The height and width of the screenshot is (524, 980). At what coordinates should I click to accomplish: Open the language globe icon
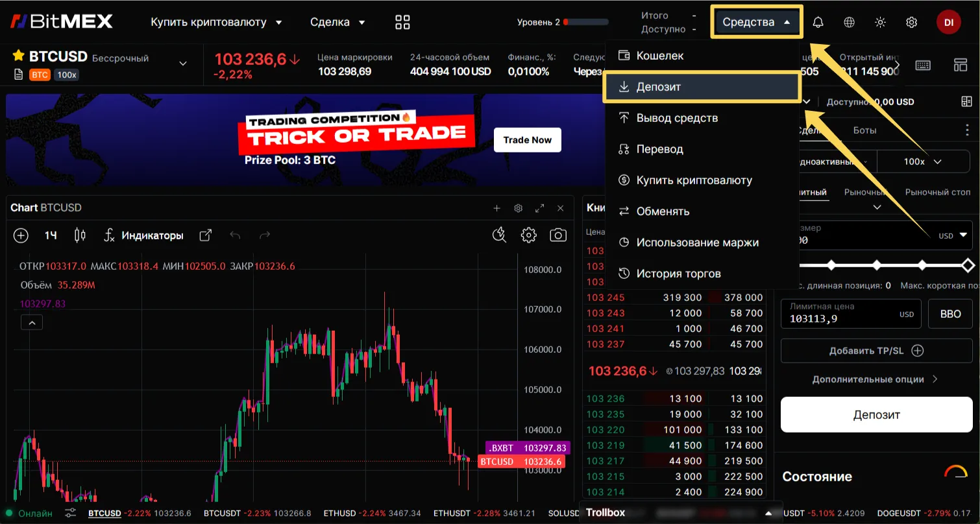849,21
